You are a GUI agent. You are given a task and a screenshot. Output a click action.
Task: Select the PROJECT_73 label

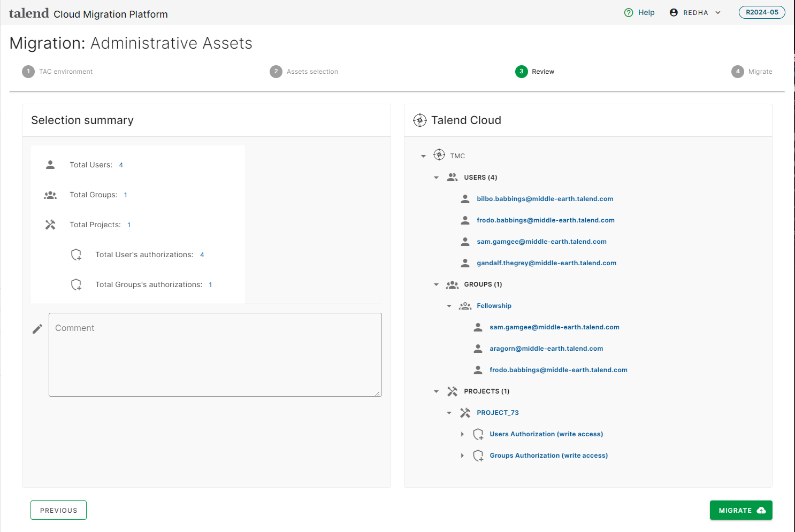[498, 413]
